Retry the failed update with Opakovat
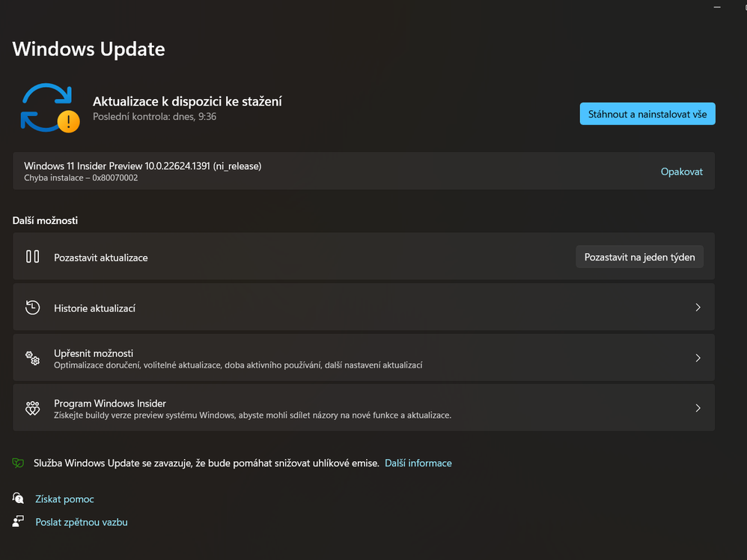747x560 pixels. [681, 171]
